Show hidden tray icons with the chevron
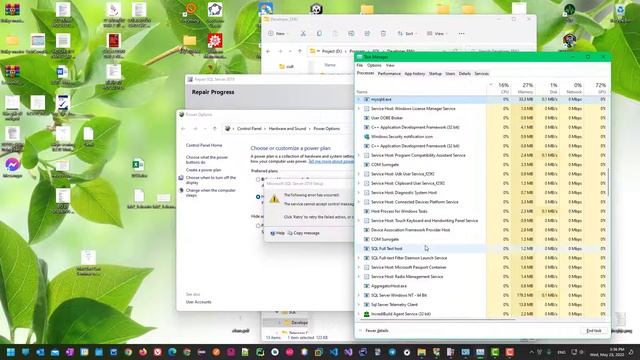 pyautogui.click(x=531, y=352)
